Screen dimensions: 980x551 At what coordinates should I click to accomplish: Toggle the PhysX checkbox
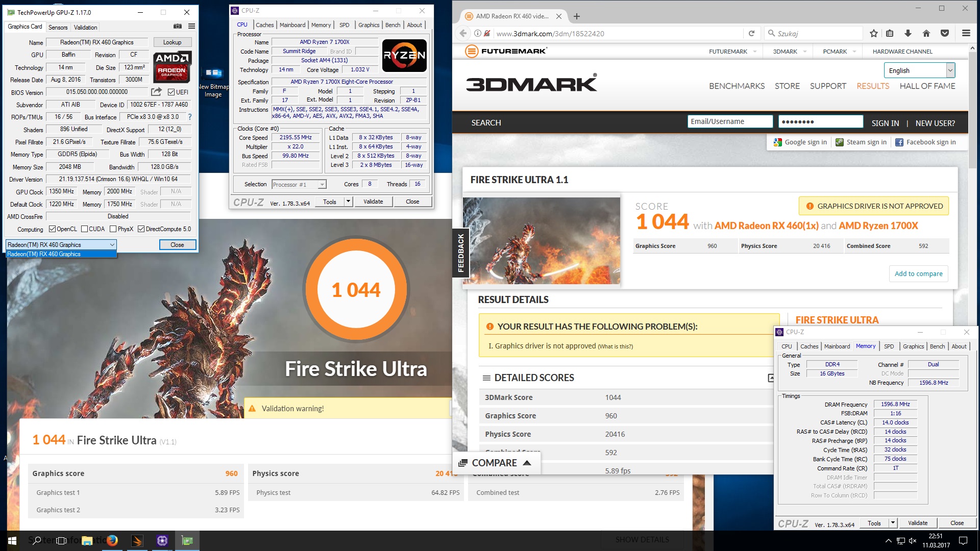click(113, 229)
